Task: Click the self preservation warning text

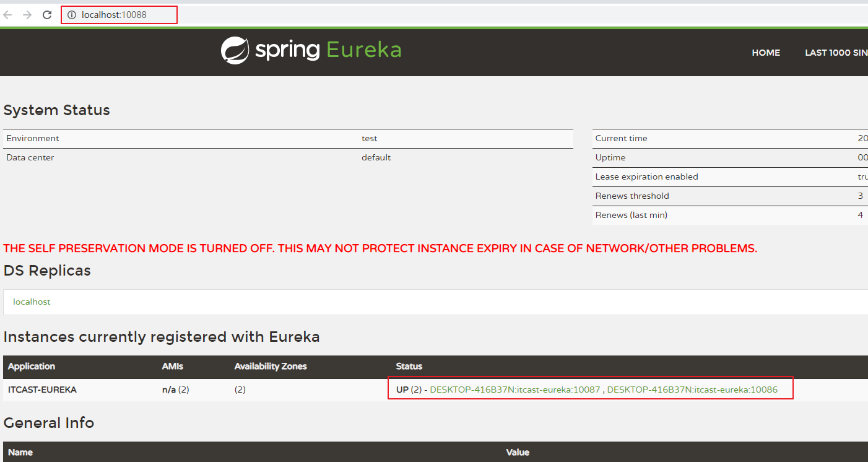Action: 380,248
